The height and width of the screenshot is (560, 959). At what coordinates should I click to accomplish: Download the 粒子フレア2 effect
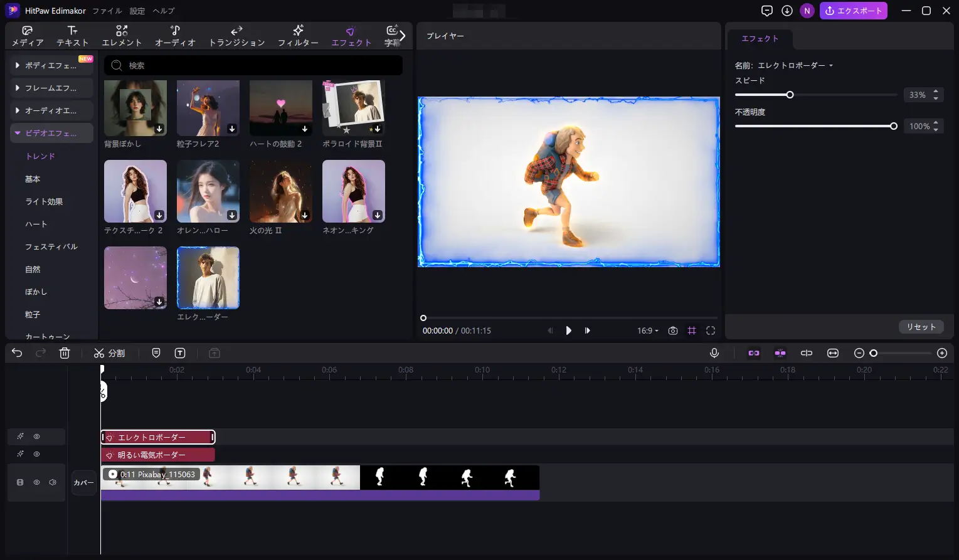[232, 129]
